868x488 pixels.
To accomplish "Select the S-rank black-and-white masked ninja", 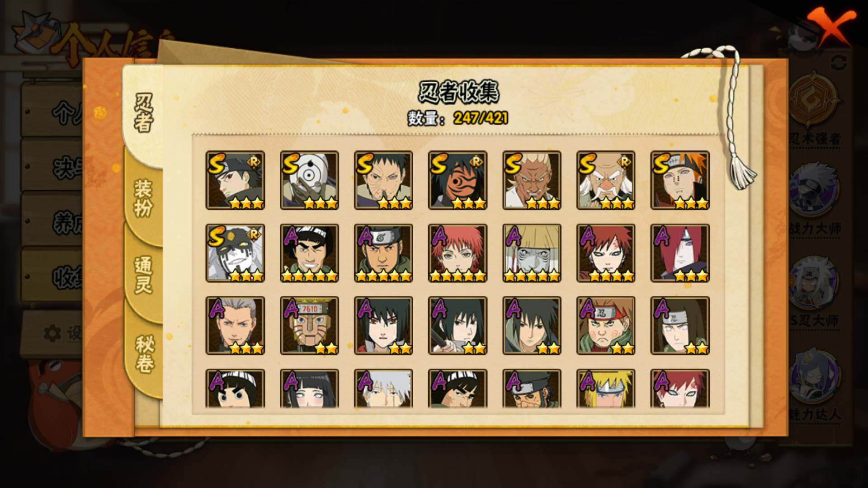I will coord(235,253).
